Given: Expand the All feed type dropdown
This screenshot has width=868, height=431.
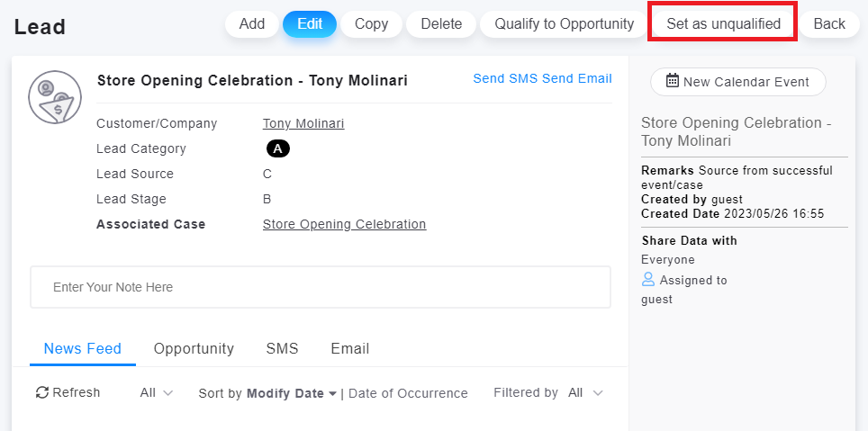Looking at the screenshot, I should click(x=157, y=393).
